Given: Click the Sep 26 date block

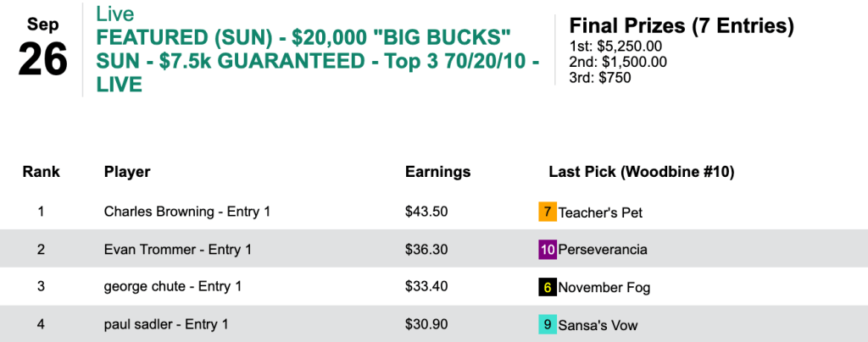Looking at the screenshot, I should pyautogui.click(x=42, y=49).
